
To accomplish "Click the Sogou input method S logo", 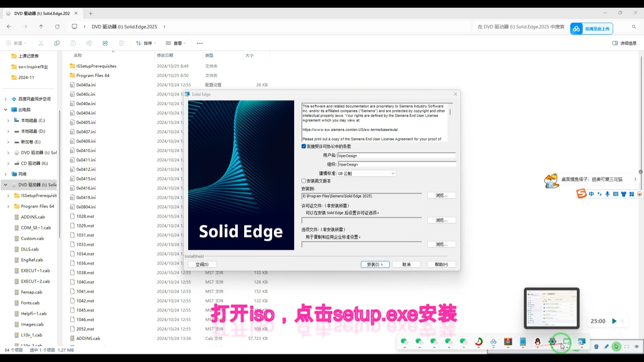I will pyautogui.click(x=581, y=194).
